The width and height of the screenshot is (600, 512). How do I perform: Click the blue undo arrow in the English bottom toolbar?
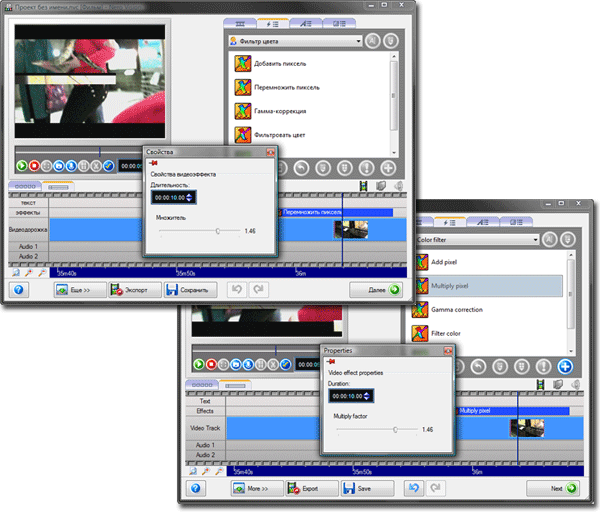coord(414,488)
